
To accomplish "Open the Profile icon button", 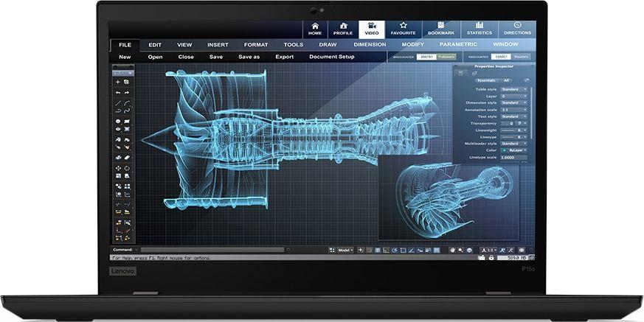I will pyautogui.click(x=342, y=29).
